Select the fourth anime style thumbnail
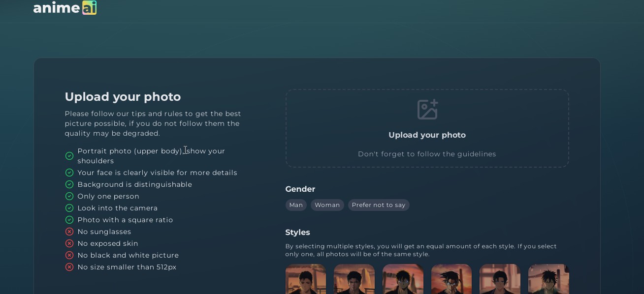The height and width of the screenshot is (294, 644). (x=451, y=279)
